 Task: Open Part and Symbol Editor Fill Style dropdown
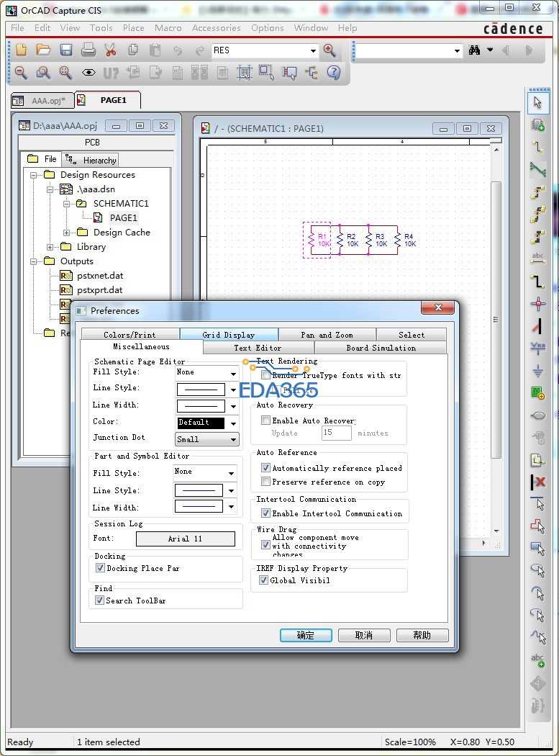coord(232,473)
